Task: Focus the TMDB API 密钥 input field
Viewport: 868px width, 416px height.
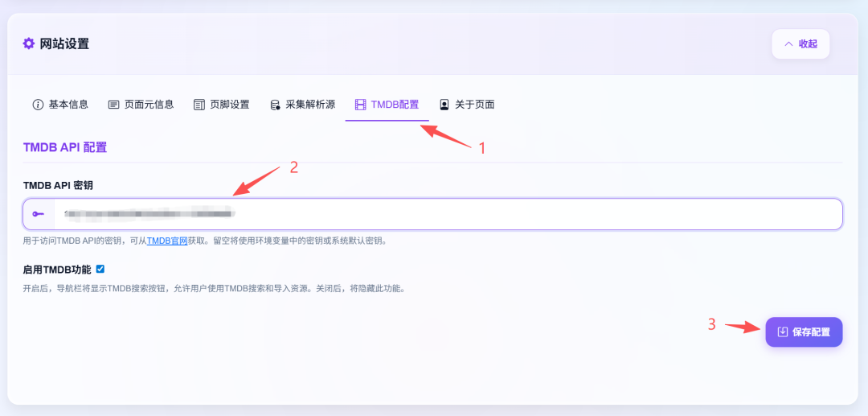Action: (432, 214)
